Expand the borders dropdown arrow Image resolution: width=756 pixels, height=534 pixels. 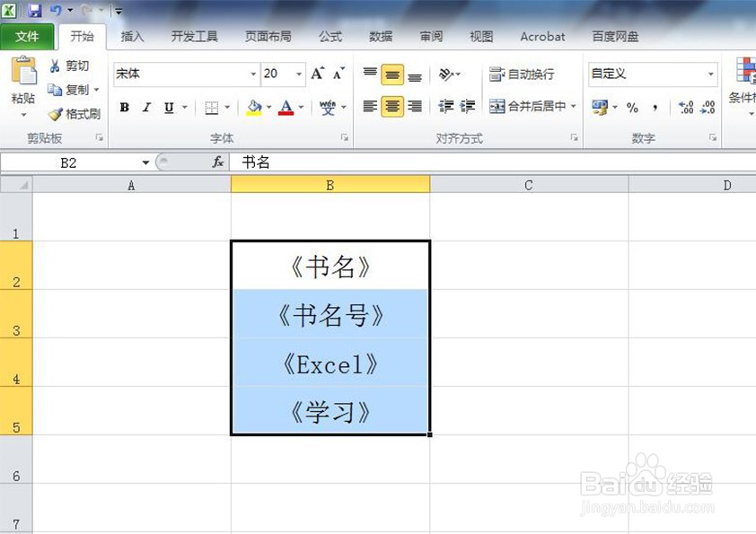point(227,107)
